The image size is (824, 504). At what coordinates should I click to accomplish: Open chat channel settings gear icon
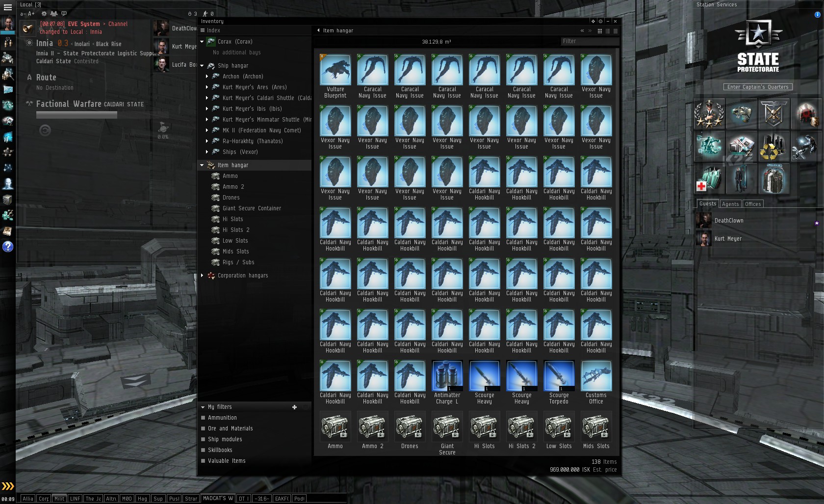[44, 14]
